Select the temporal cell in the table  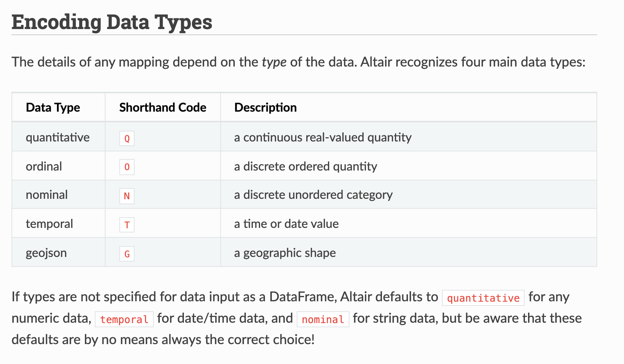(x=49, y=224)
